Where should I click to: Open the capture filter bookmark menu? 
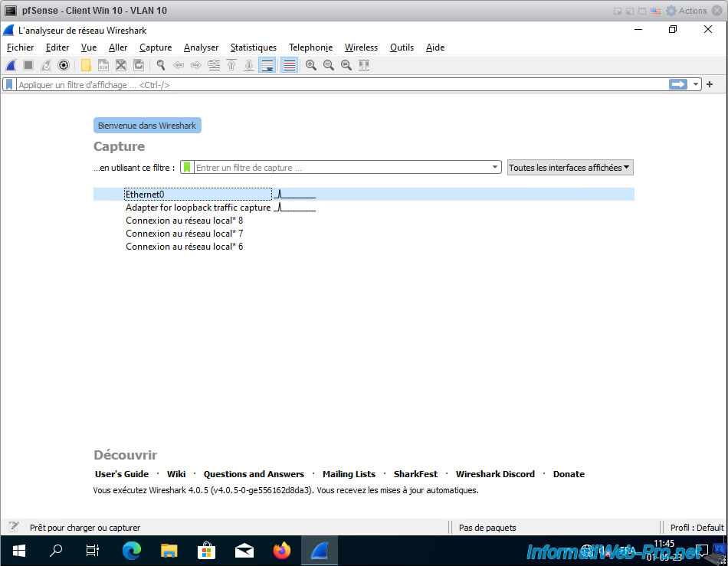tap(187, 168)
